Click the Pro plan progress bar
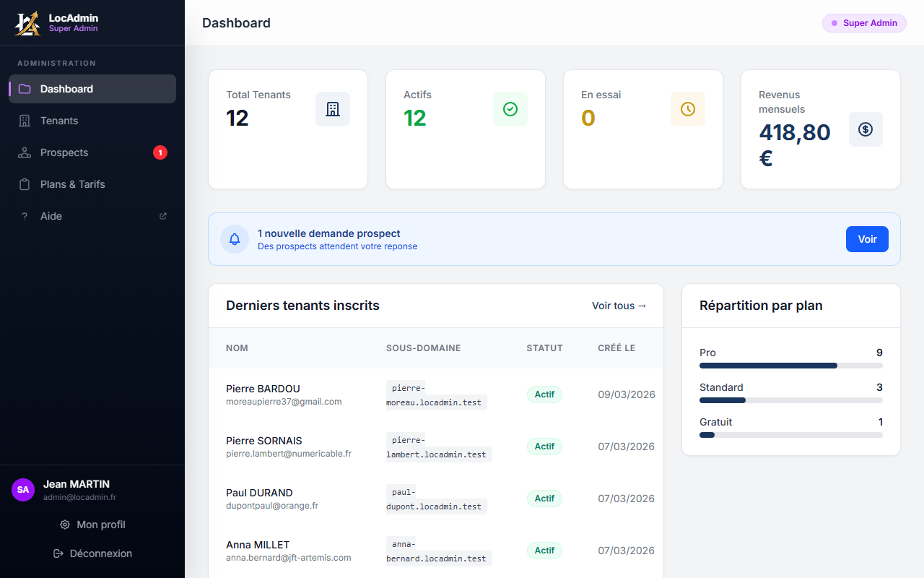This screenshot has width=924, height=578. pyautogui.click(x=790, y=366)
